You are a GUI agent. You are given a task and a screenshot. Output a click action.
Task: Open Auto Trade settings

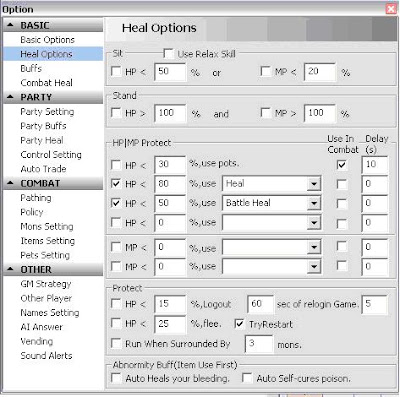tap(43, 169)
